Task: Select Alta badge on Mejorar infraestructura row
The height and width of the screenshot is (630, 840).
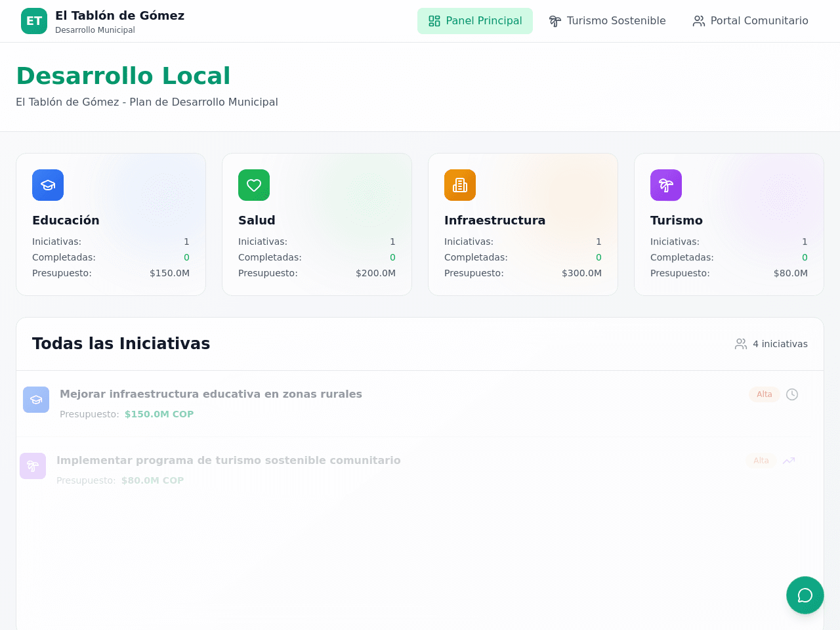Action: click(x=765, y=394)
